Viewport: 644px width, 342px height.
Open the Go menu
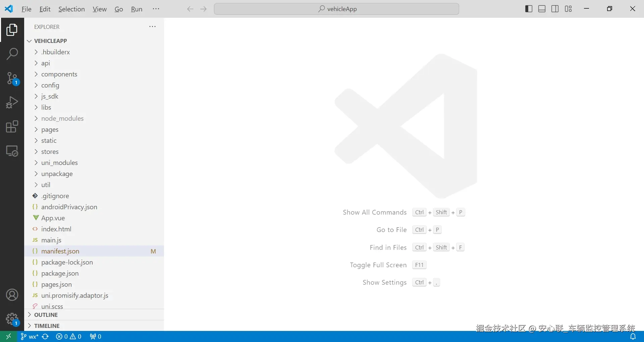[x=119, y=9]
